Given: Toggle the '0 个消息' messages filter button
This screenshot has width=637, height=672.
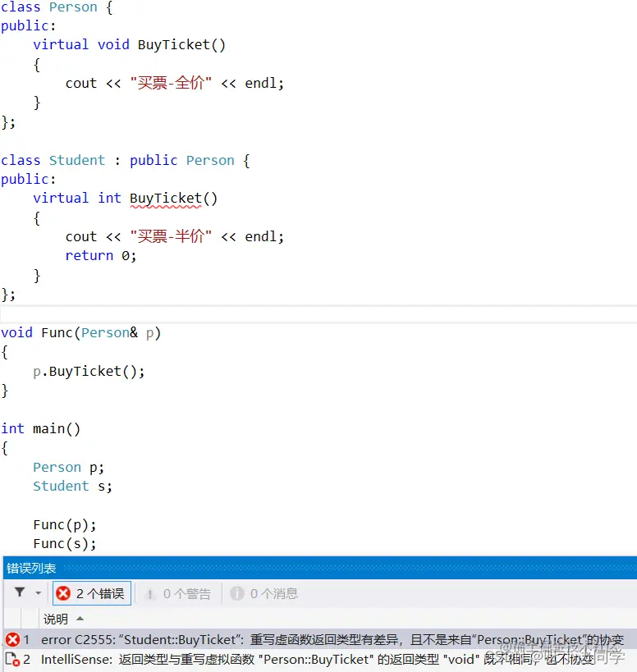Looking at the screenshot, I should coord(265,593).
